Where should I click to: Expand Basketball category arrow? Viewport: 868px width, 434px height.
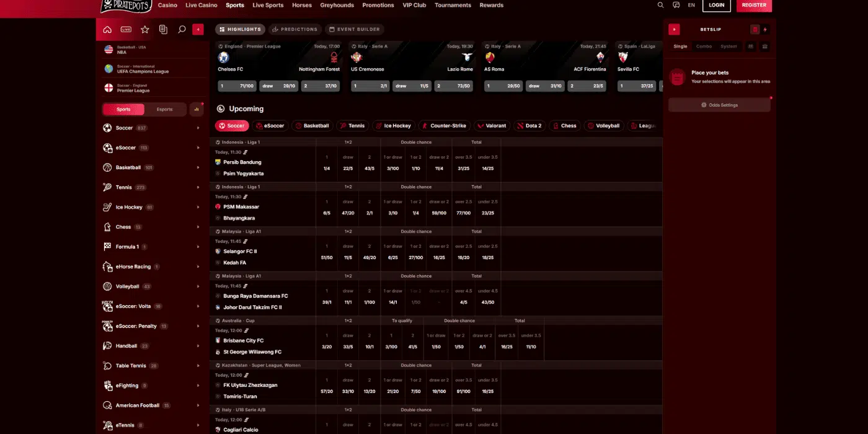pyautogui.click(x=198, y=167)
